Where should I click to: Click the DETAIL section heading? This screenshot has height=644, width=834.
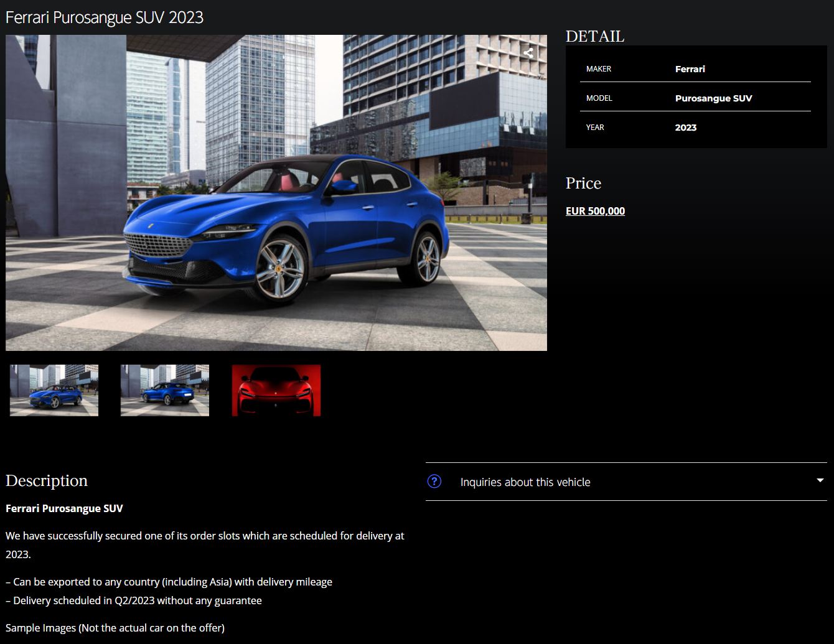(x=594, y=37)
